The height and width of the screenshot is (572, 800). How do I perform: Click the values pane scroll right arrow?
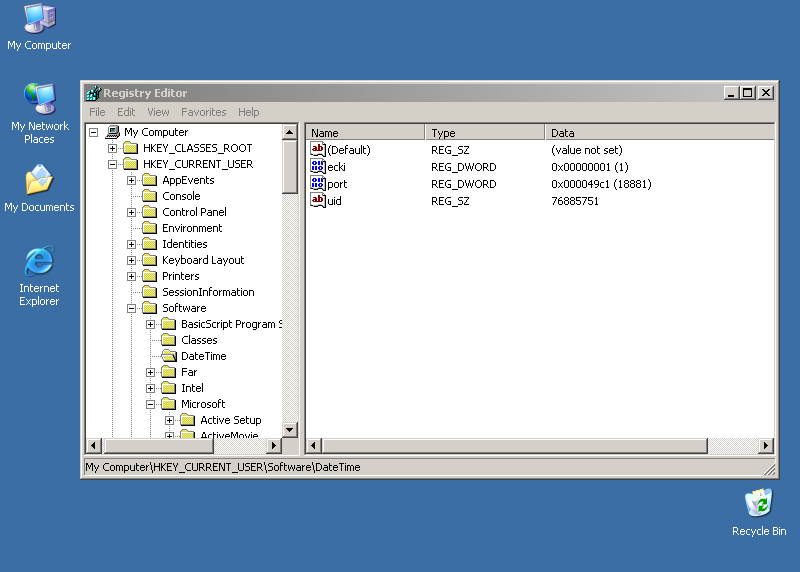click(x=765, y=445)
